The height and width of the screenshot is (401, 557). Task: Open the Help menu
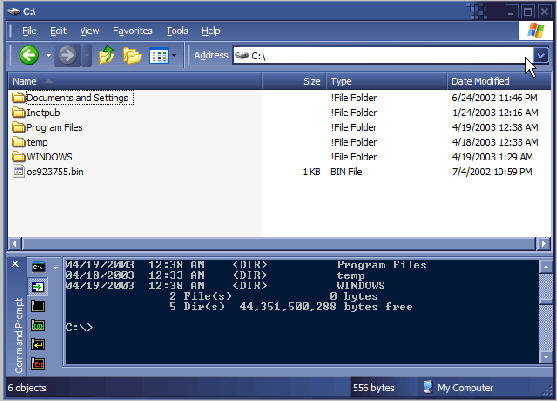pos(211,31)
